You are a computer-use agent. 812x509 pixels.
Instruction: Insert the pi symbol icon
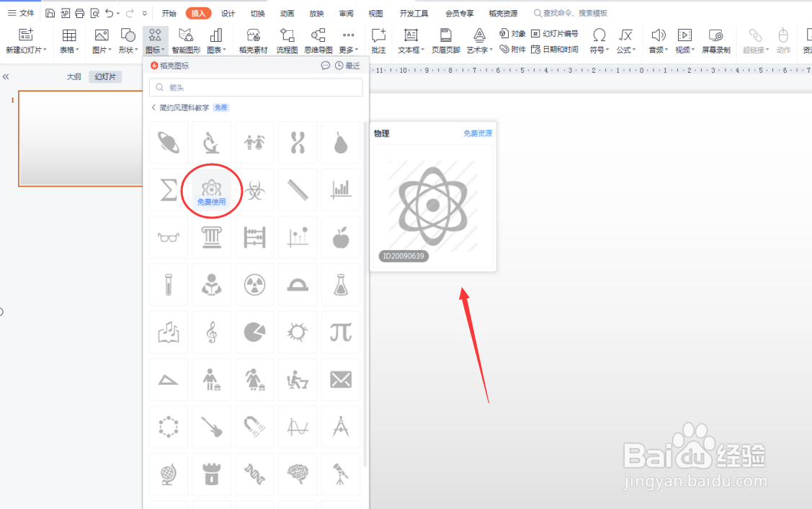[340, 332]
